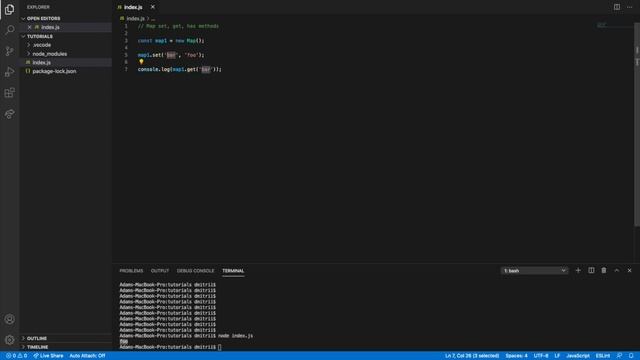Select the terminal shell dropdown showing bash
Viewport: 640px width, 360px height.
click(534, 271)
